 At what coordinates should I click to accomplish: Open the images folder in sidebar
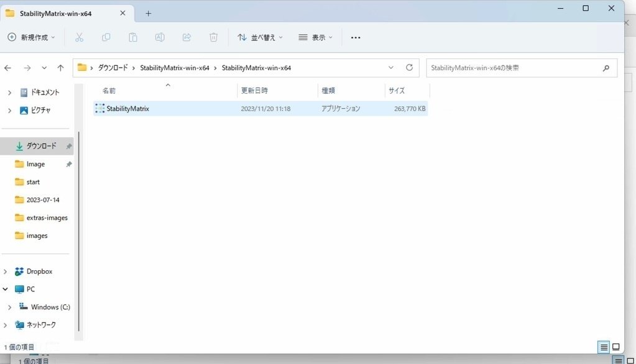coord(37,235)
